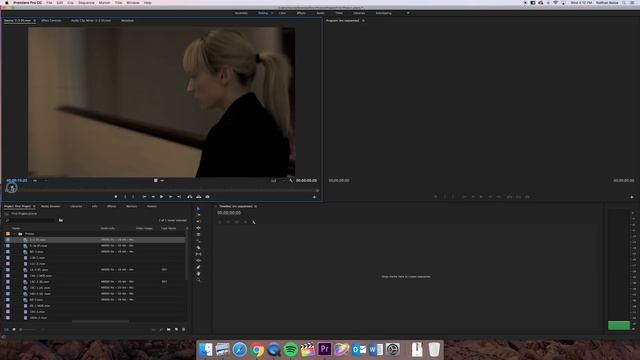Click the Overwrite edit button
Viewport: 640px width, 360px height.
(x=198, y=197)
